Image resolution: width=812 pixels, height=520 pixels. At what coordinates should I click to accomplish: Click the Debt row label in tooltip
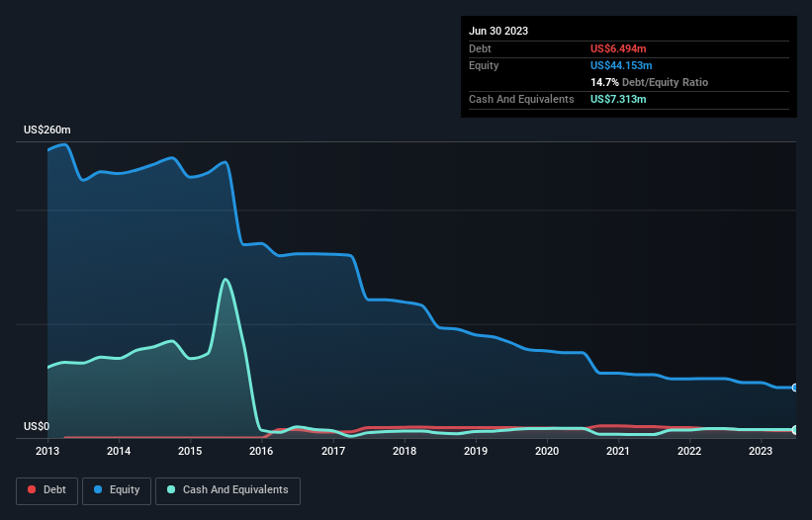click(x=480, y=48)
